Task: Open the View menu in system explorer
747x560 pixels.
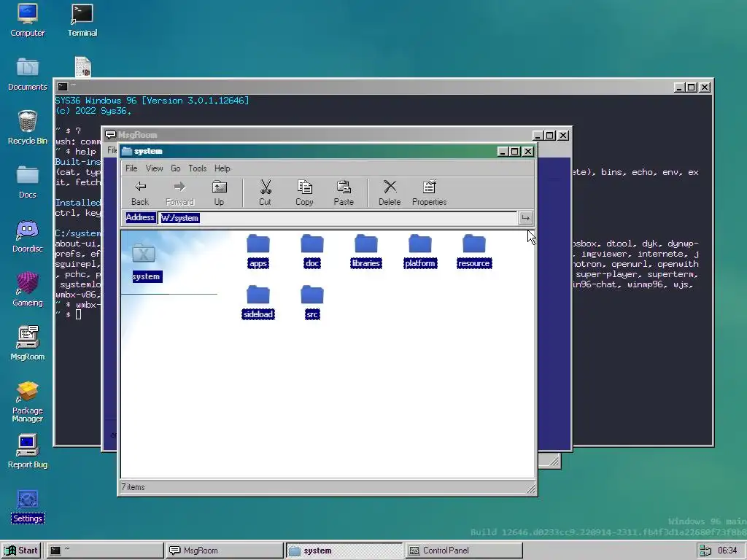Action: (155, 168)
